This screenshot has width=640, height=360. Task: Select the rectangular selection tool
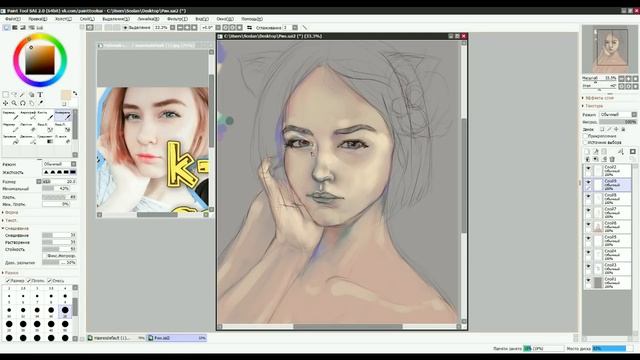(x=5, y=95)
